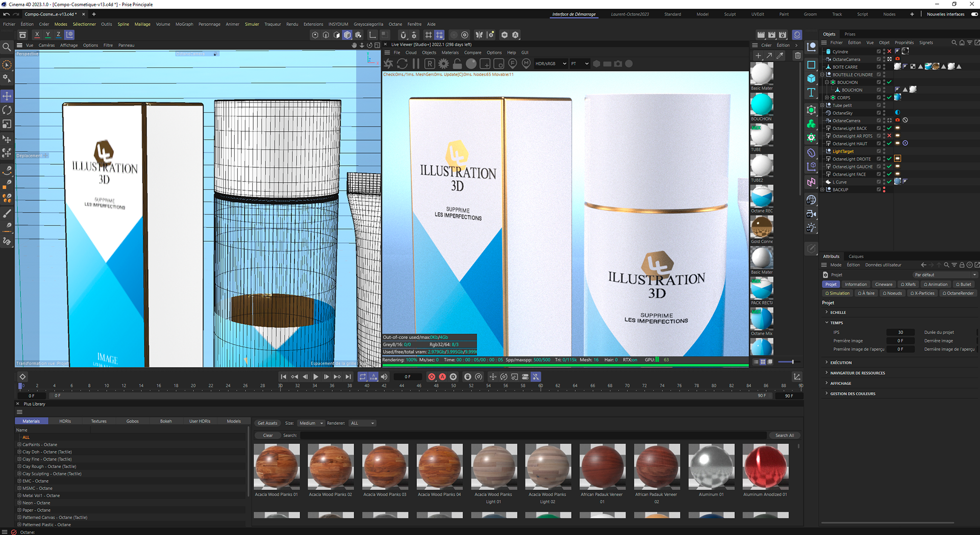Image resolution: width=980 pixels, height=535 pixels.
Task: Click the cloner MoGraph green cubes icon
Action: click(x=811, y=123)
